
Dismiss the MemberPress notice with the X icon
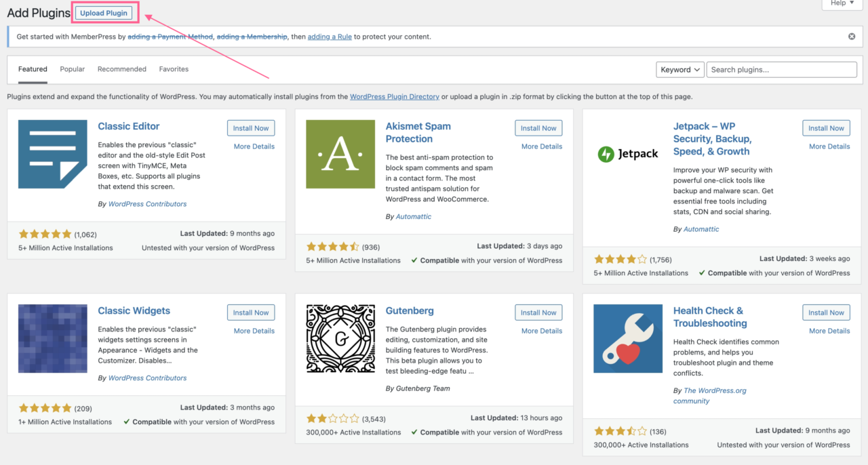[851, 36]
